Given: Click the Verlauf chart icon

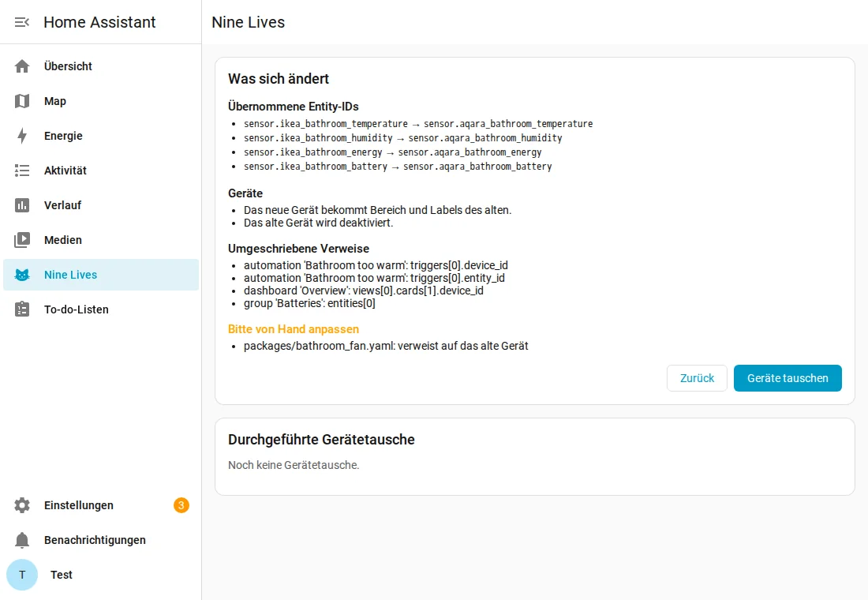Looking at the screenshot, I should (x=22, y=205).
